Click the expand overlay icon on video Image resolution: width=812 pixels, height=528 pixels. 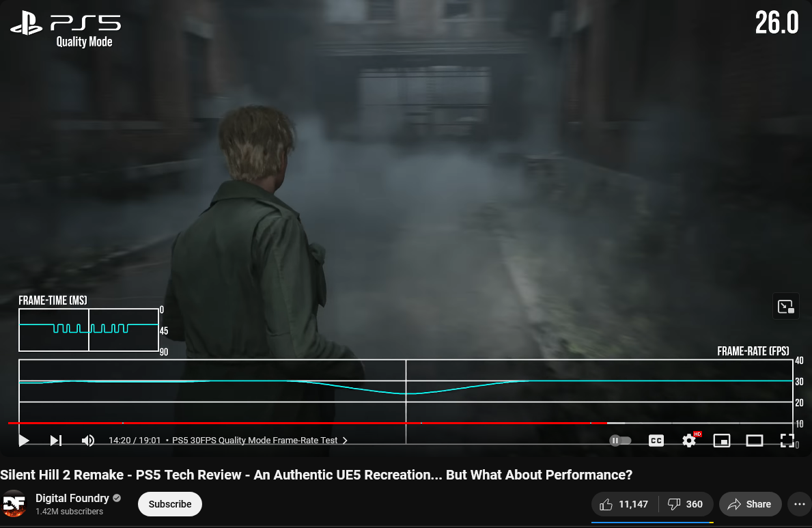coord(785,307)
